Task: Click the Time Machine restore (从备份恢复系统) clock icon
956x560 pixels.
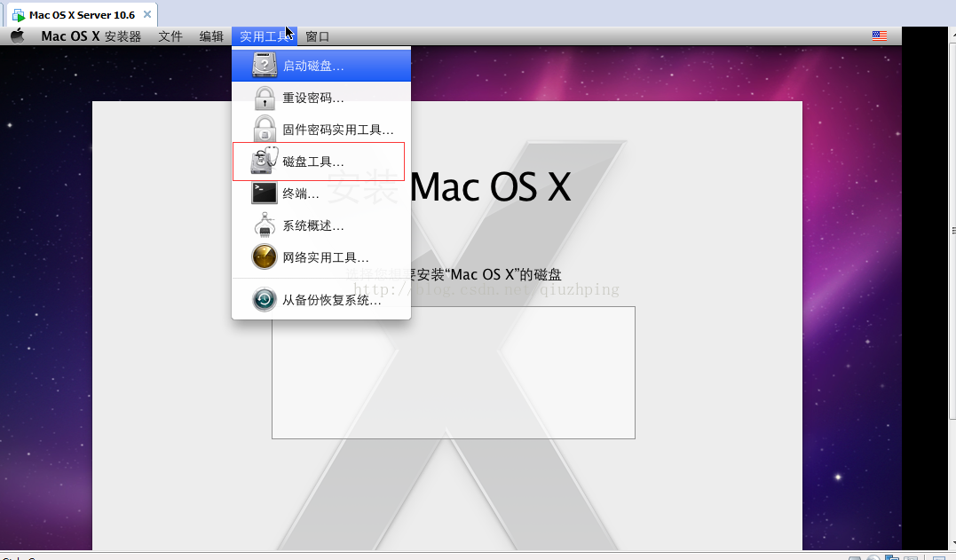Action: click(265, 300)
